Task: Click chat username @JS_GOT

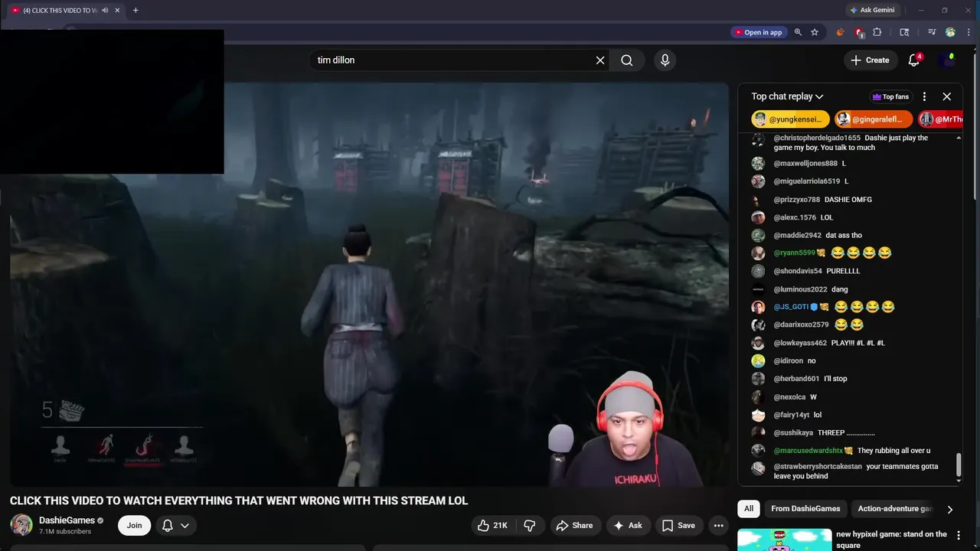Action: tap(791, 307)
